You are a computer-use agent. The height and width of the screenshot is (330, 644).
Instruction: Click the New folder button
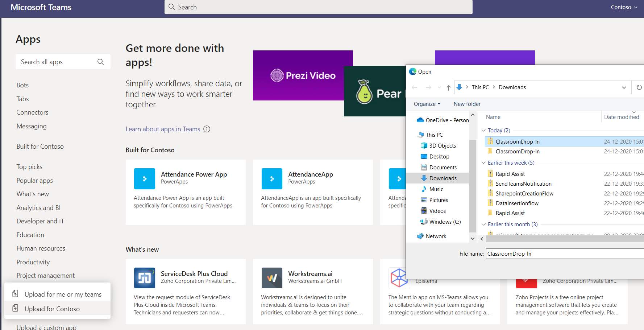pos(467,104)
